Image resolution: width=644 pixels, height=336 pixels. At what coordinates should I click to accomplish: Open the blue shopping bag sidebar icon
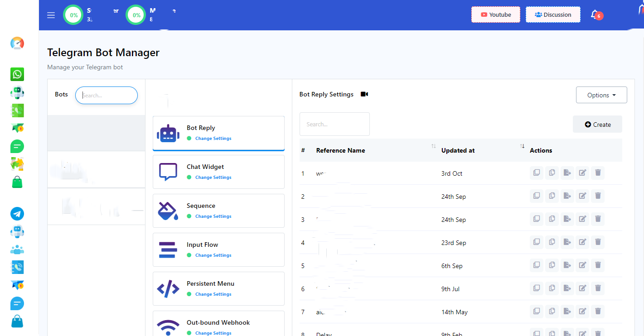pos(17,322)
